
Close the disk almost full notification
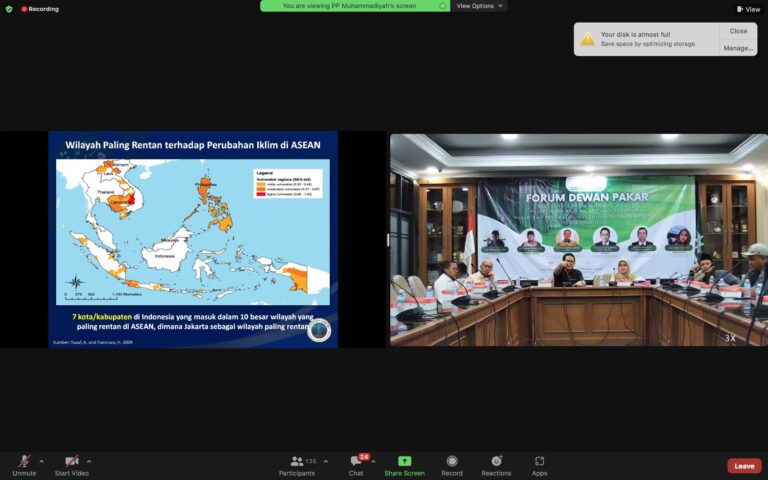coord(738,31)
